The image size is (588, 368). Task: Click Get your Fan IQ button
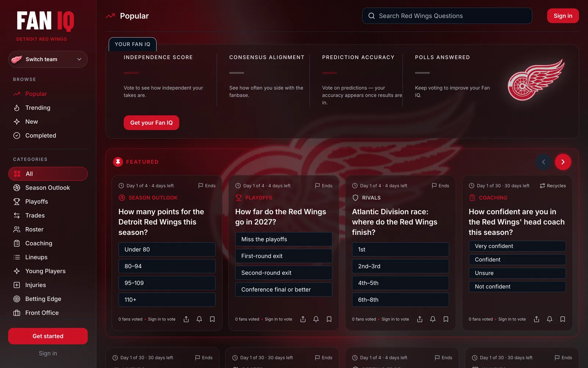click(151, 123)
